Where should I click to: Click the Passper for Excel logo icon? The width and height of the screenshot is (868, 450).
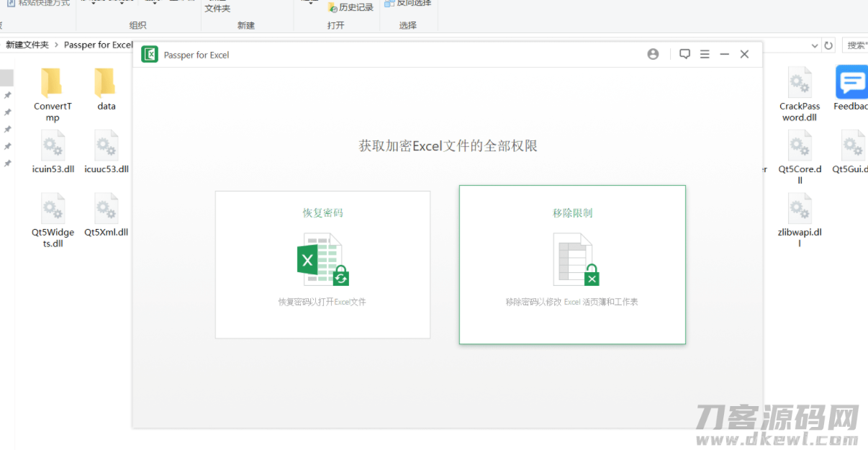click(x=150, y=54)
